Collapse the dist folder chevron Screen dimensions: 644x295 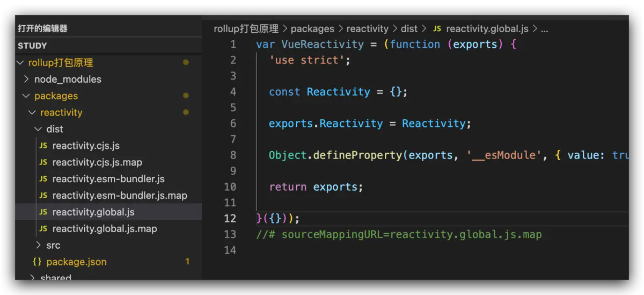tap(38, 129)
